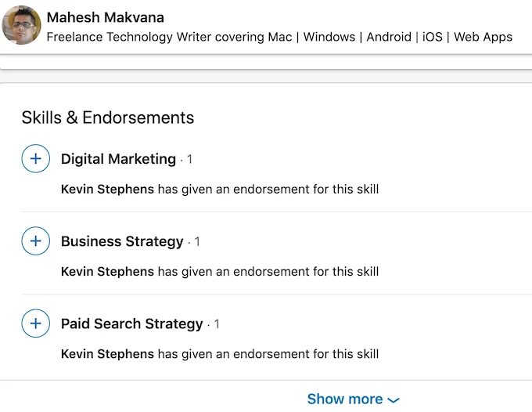Click the endorsement sentence under Digital Marketing
Viewport: 532px width, 412px height.
268,189
